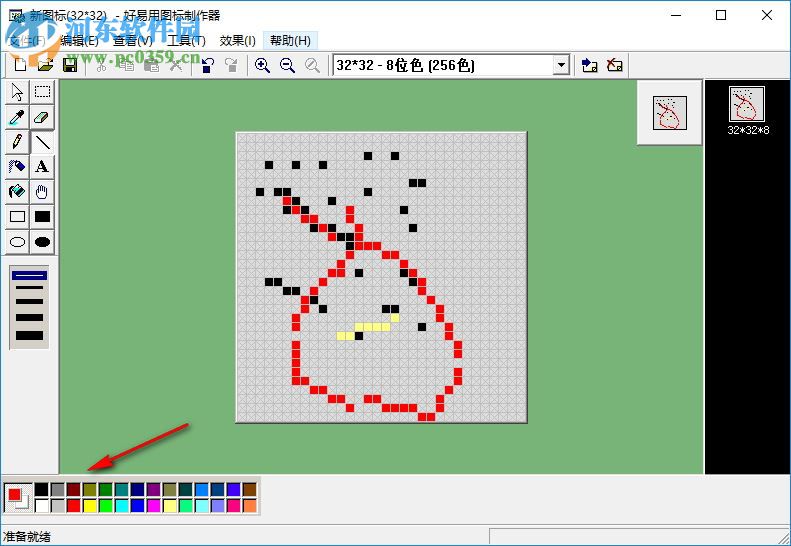Zoom out of the canvas
Screen dimensions: 791x546
(288, 65)
